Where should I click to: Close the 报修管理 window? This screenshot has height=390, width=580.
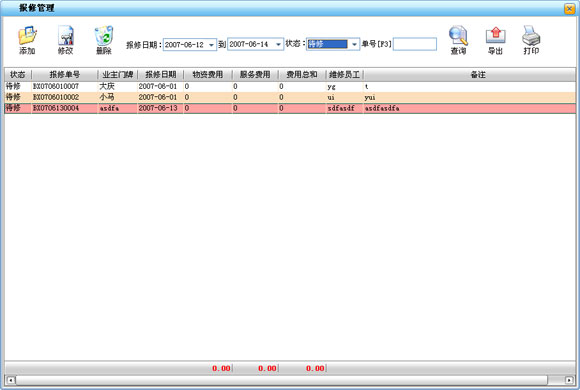click(569, 9)
